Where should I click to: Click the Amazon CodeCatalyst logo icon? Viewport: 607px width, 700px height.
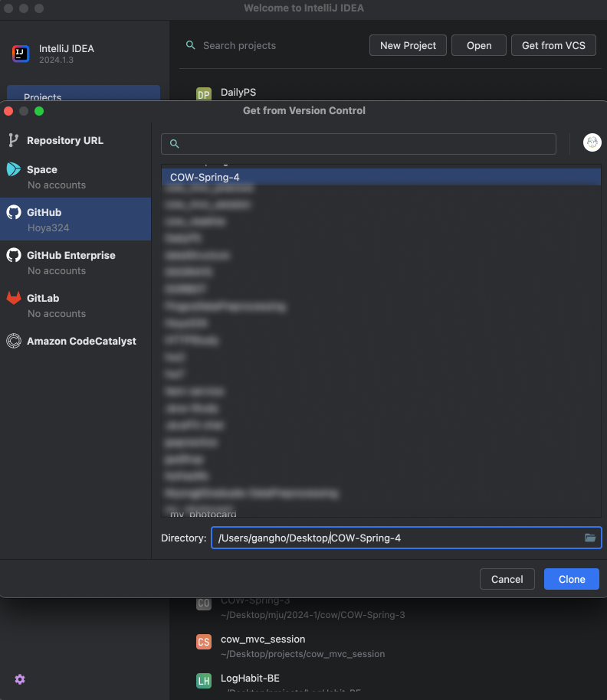pyautogui.click(x=13, y=341)
